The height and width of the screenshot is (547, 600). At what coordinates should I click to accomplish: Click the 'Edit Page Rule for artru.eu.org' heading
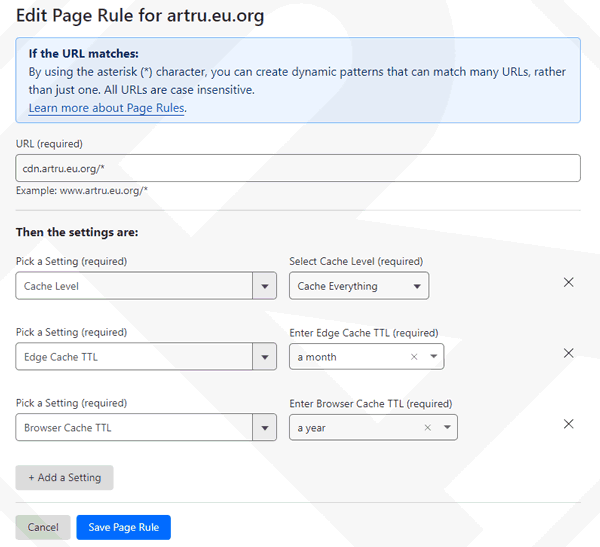coord(140,16)
